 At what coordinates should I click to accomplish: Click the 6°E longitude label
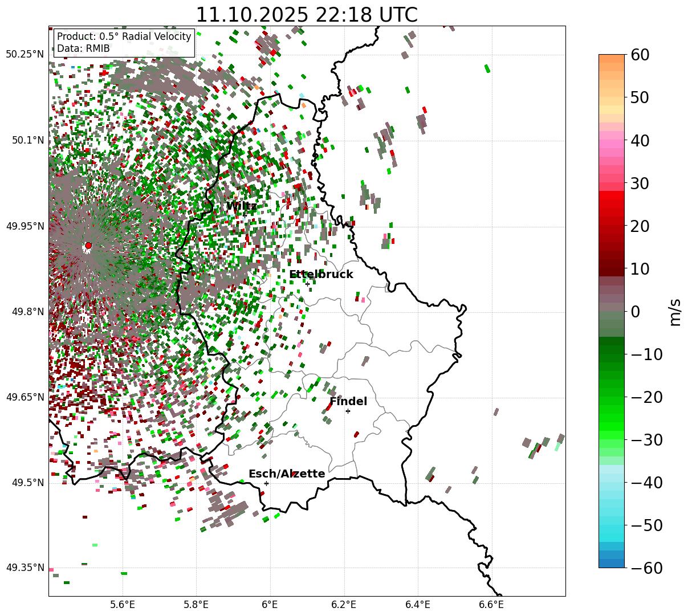270,605
